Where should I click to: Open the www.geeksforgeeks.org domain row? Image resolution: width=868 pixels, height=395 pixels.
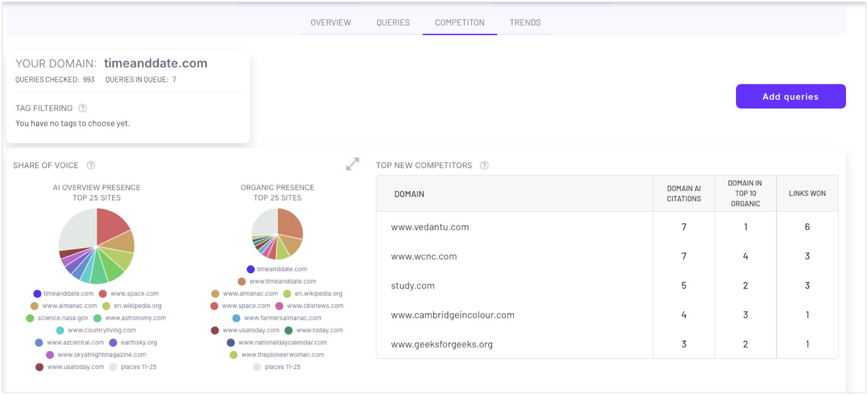(607, 344)
